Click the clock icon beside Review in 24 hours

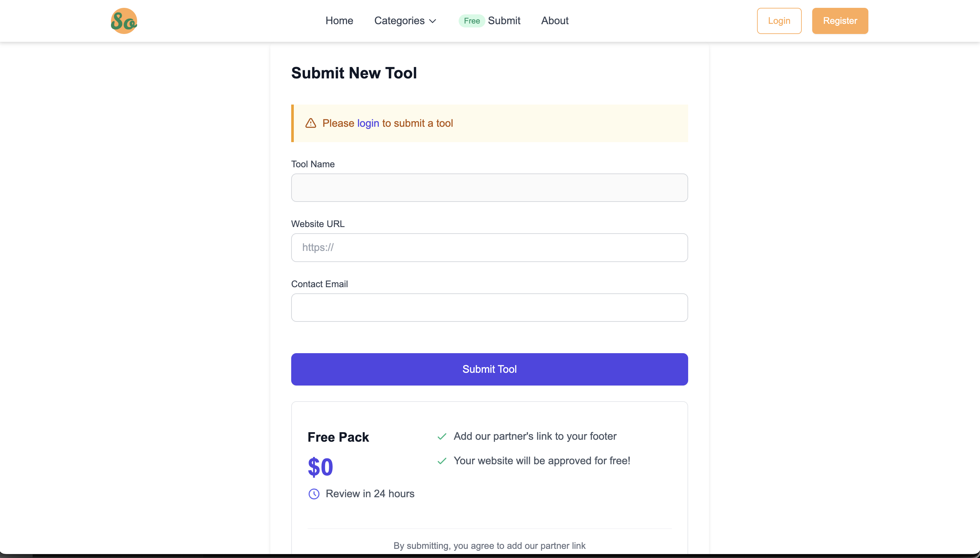pos(314,494)
